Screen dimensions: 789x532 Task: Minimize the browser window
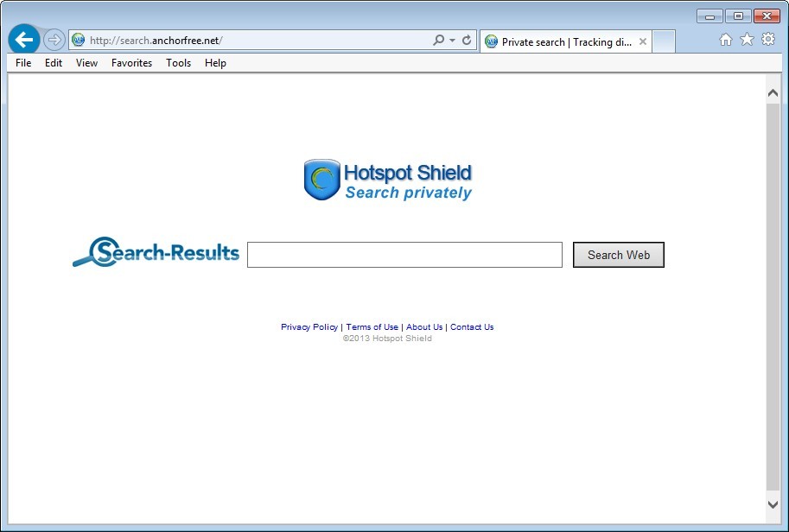pos(710,16)
